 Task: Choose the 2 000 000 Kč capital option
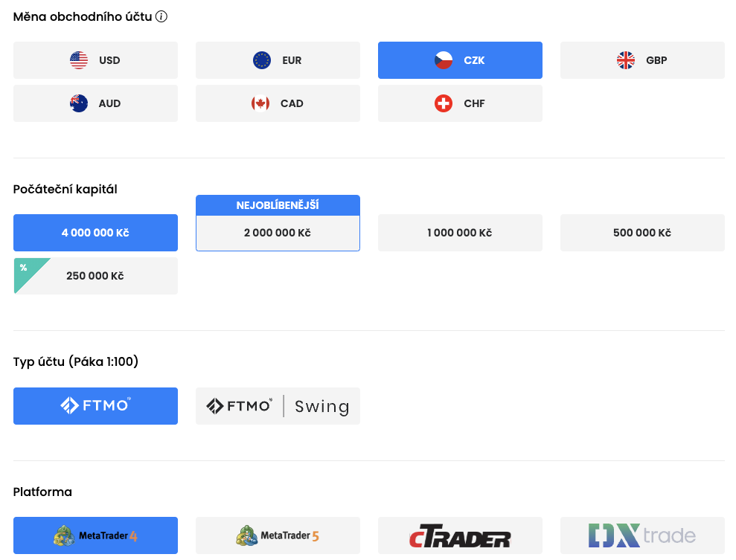click(x=278, y=233)
